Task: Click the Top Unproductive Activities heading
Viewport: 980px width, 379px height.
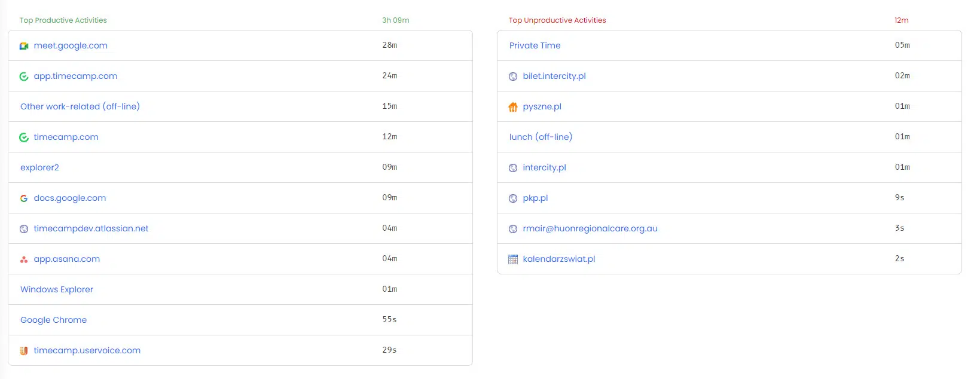Action: pyautogui.click(x=557, y=20)
